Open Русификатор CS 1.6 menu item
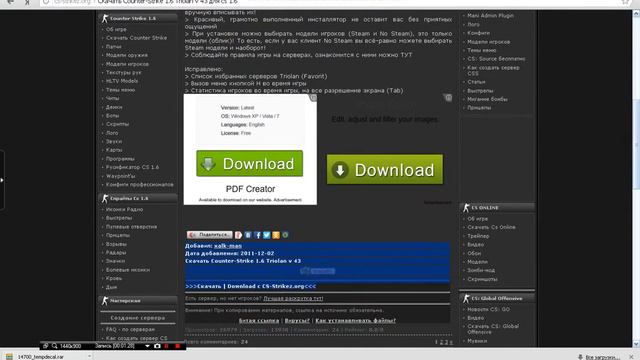 click(132, 167)
